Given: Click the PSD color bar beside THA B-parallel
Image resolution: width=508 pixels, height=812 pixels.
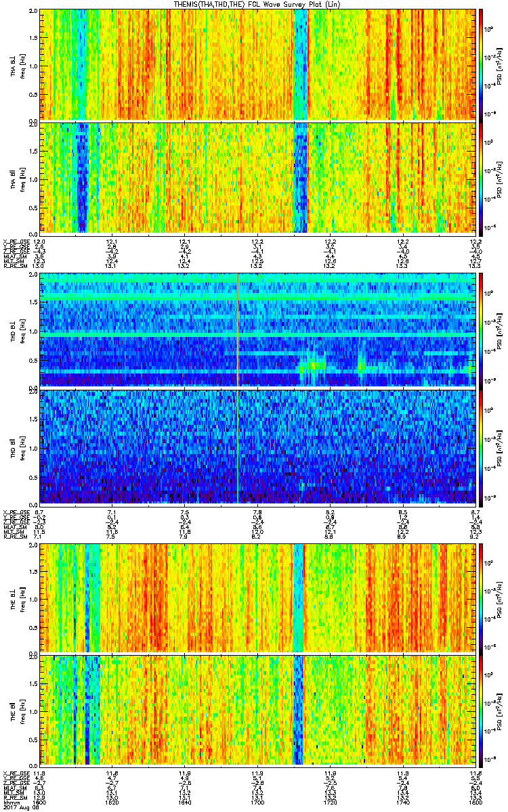Looking at the screenshot, I should pyautogui.click(x=482, y=178).
